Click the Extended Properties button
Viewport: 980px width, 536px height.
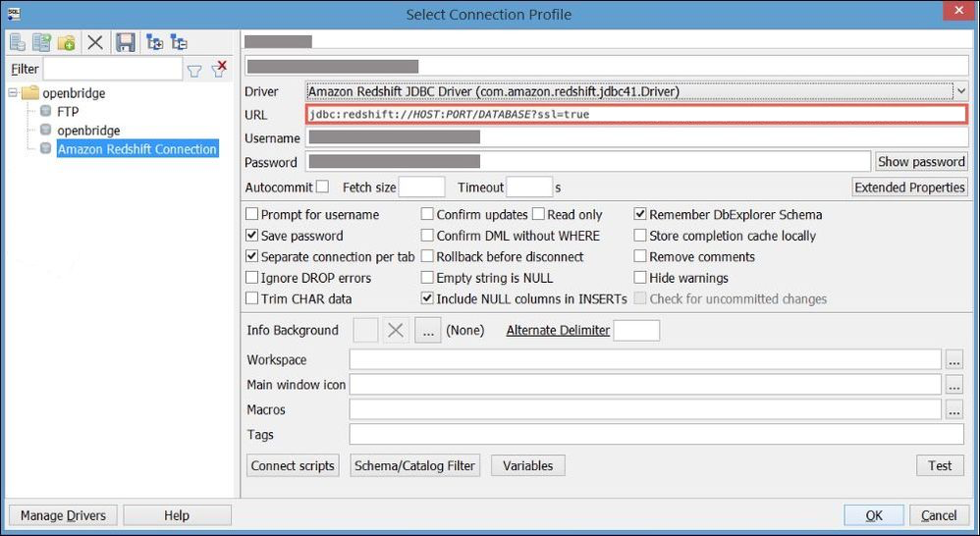pos(909,188)
